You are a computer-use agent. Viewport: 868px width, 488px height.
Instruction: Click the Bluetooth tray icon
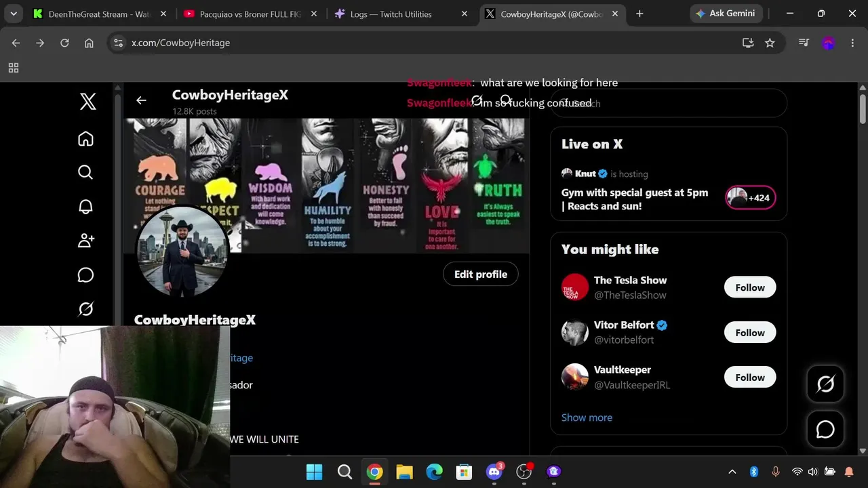click(753, 472)
